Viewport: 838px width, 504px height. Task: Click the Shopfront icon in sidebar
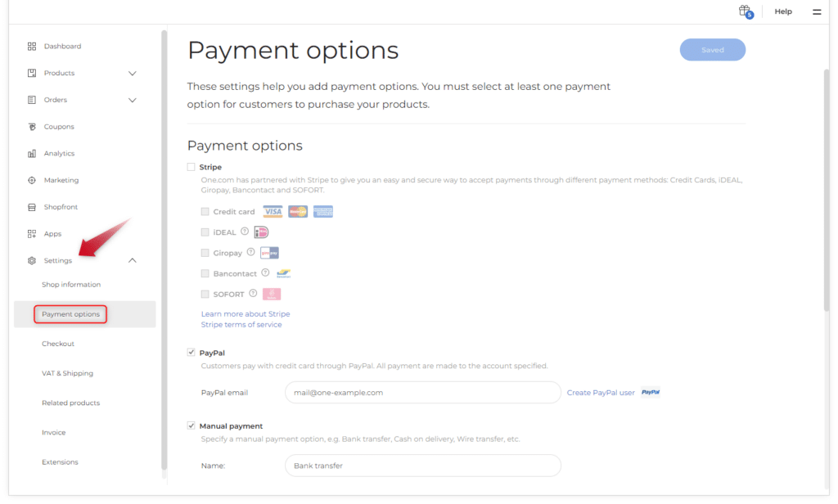pos(32,207)
